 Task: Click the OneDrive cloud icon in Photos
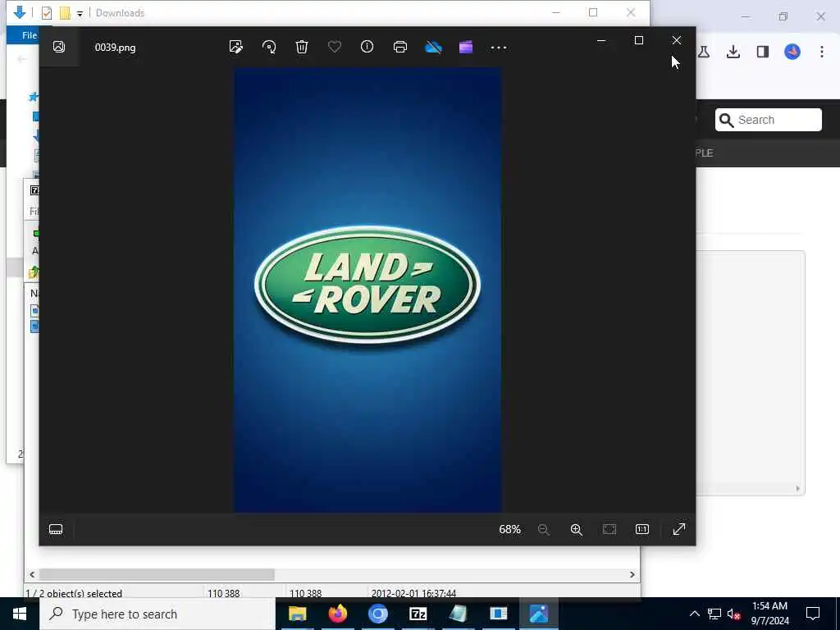pyautogui.click(x=433, y=47)
